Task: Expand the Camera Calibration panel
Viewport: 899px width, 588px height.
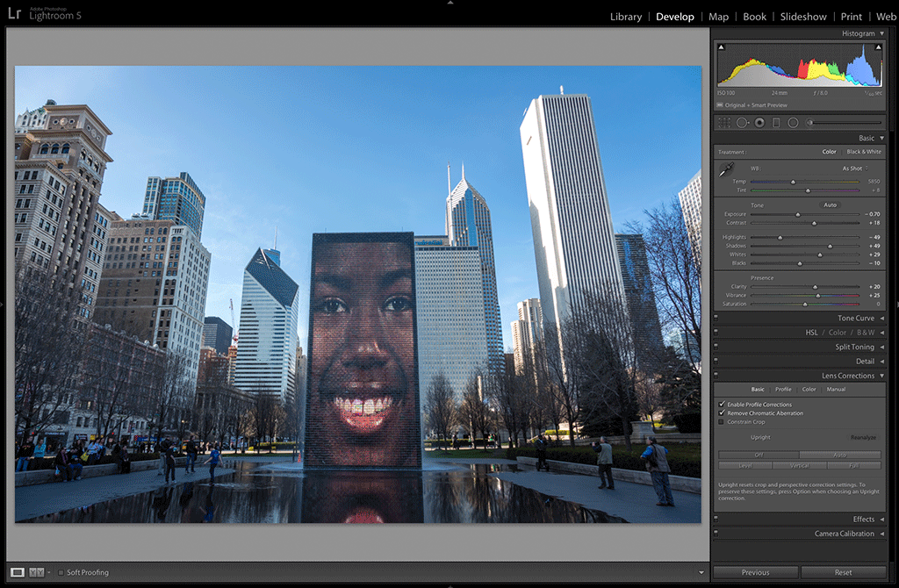Action: coord(881,534)
